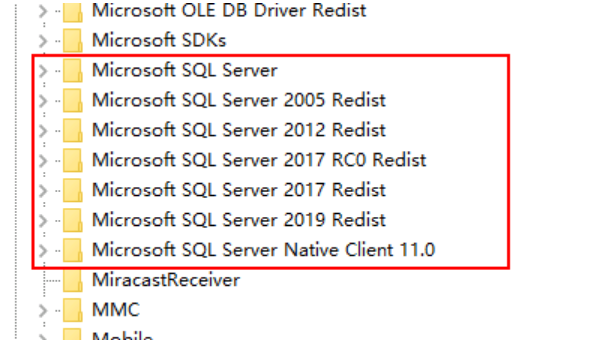The width and height of the screenshot is (590, 361).
Task: Click the Microsoft SQL Server folder icon
Action: coord(73,70)
